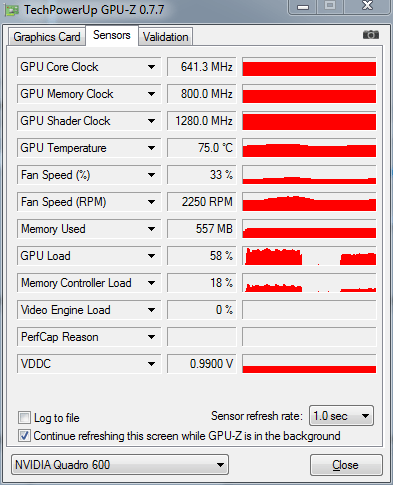393x485 pixels.
Task: Minimize the GPU-Z window
Action: (x=303, y=7)
